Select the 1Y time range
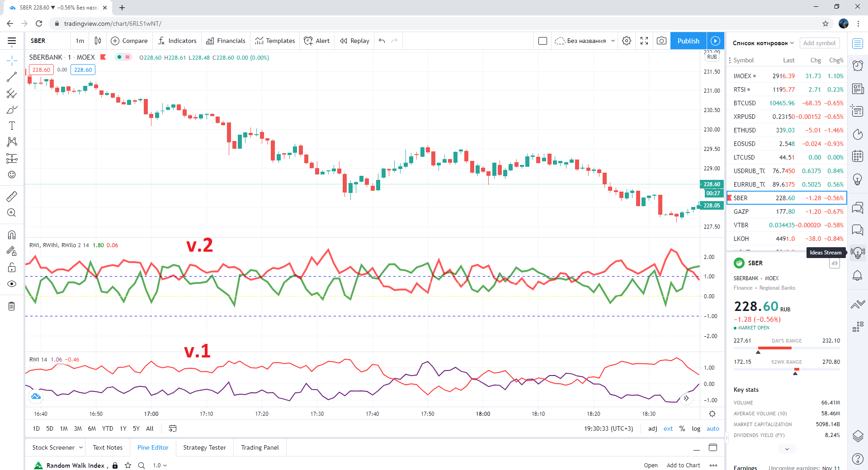The height and width of the screenshot is (470, 868). 123,428
